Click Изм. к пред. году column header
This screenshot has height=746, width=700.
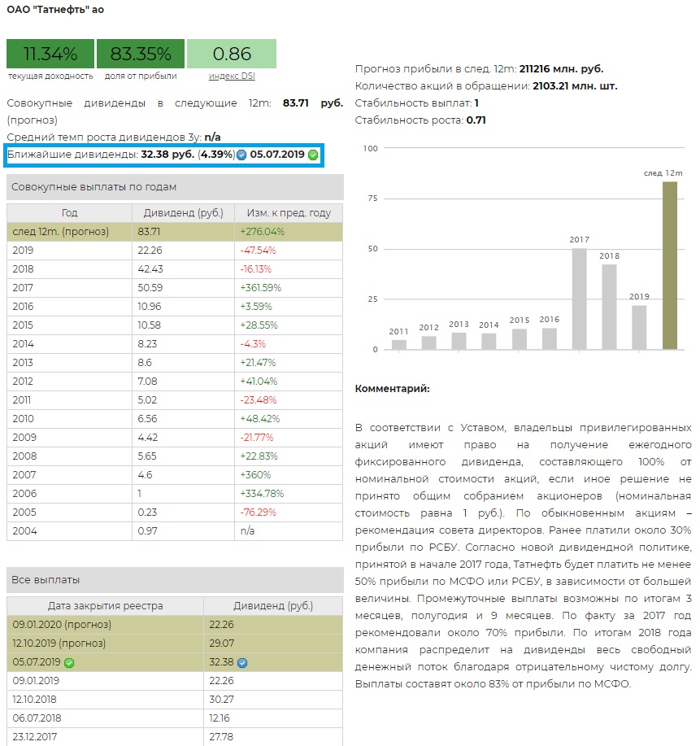click(288, 213)
